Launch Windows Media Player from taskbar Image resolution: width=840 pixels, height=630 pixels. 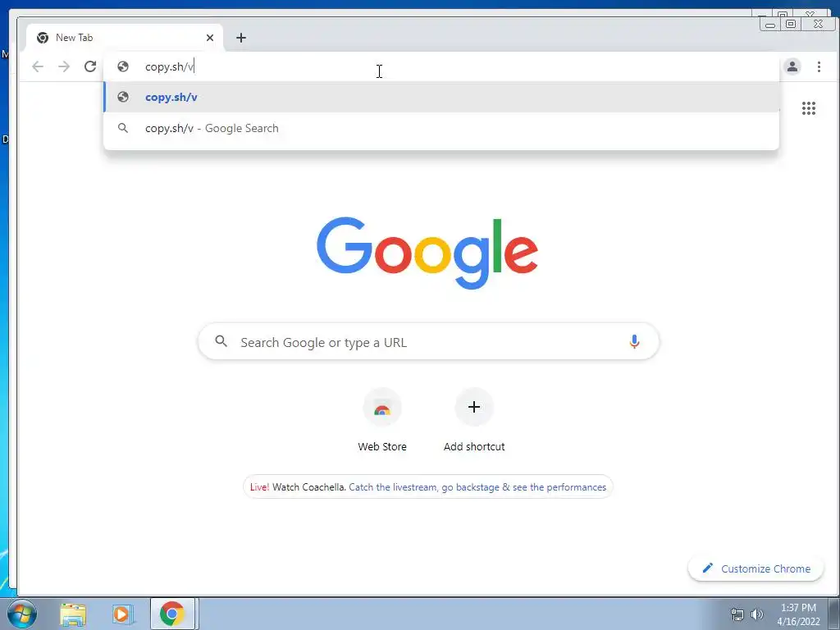coord(122,614)
